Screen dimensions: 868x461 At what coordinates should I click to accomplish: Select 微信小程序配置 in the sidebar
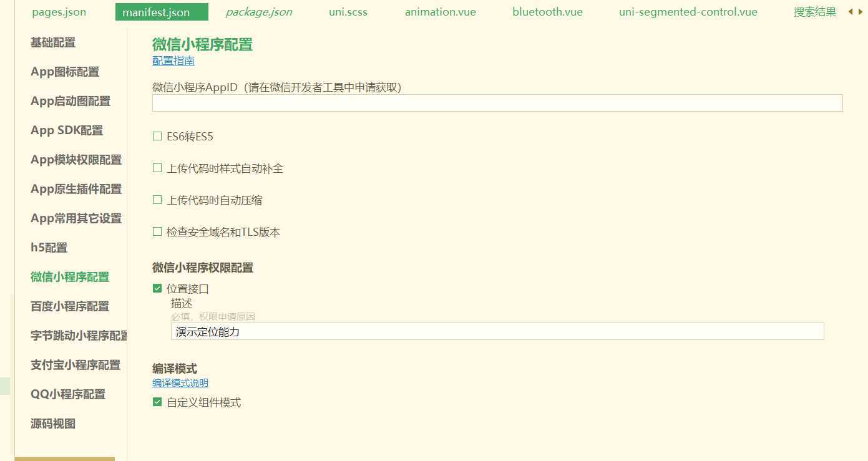tap(70, 277)
